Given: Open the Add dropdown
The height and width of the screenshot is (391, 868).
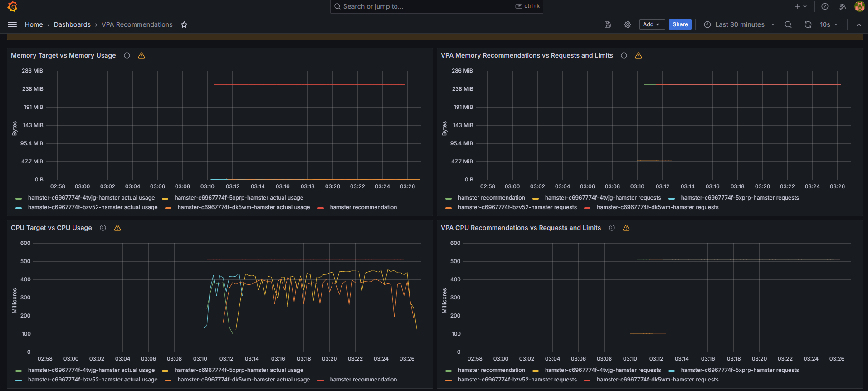Looking at the screenshot, I should click(x=652, y=24).
